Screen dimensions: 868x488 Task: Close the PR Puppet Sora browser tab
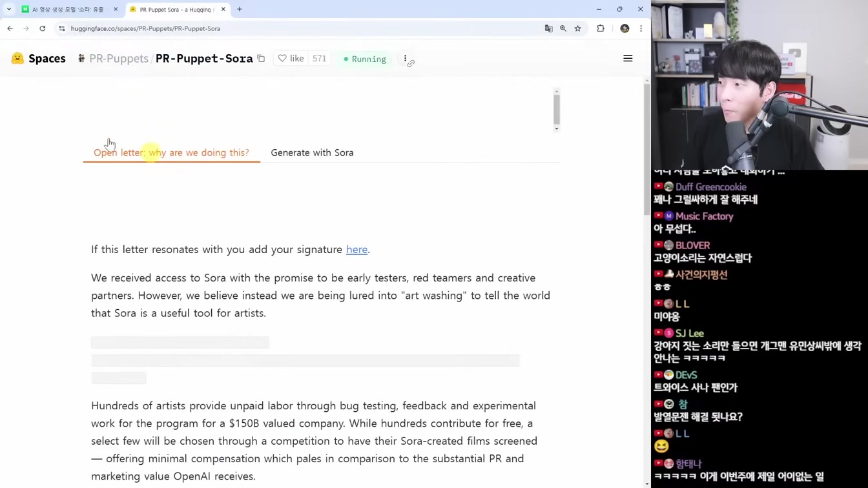point(223,10)
